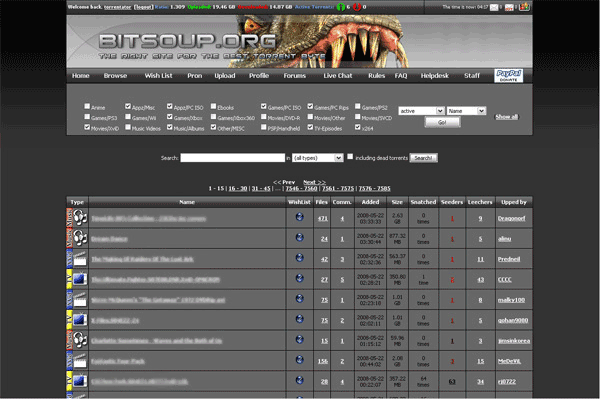Image resolution: width=600 pixels, height=399 pixels.
Task: Open uploader gohan9000's profile
Action: [x=513, y=321]
